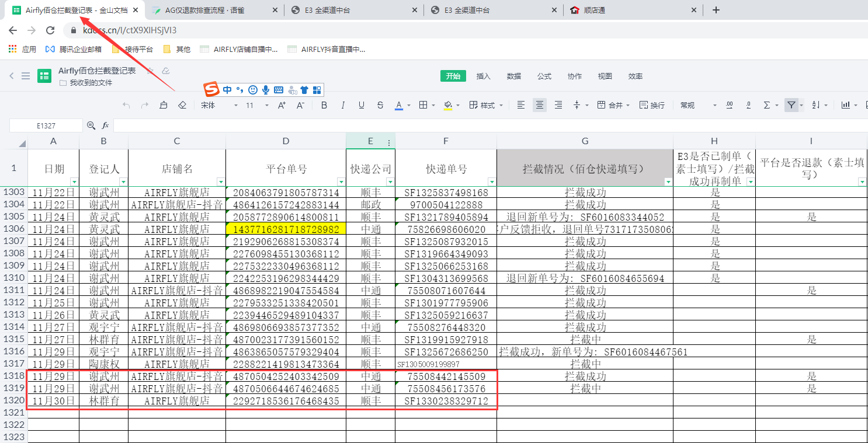The width and height of the screenshot is (868, 443).
Task: Open a new browser tab
Action: point(716,10)
